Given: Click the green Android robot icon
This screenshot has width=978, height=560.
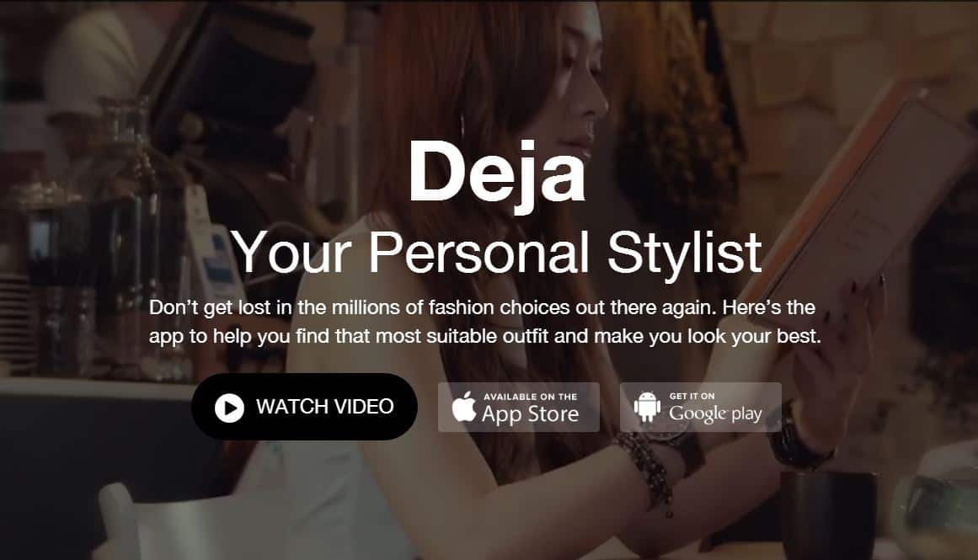Looking at the screenshot, I should tap(648, 407).
